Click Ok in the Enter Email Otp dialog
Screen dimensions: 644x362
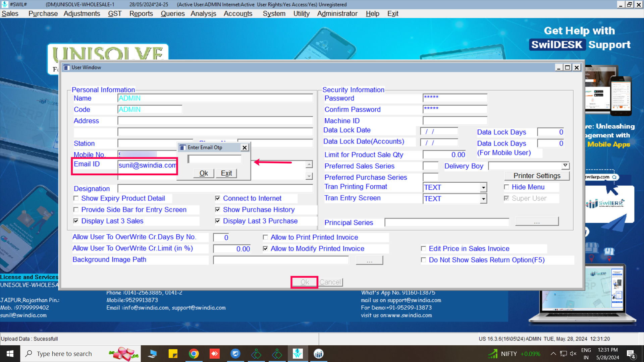pos(204,173)
